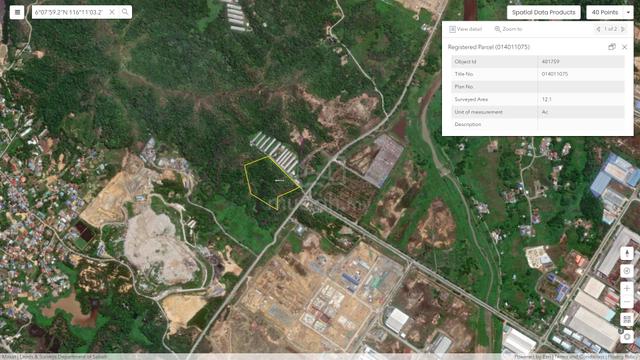Open the basemap gallery grid button

pos(627,319)
